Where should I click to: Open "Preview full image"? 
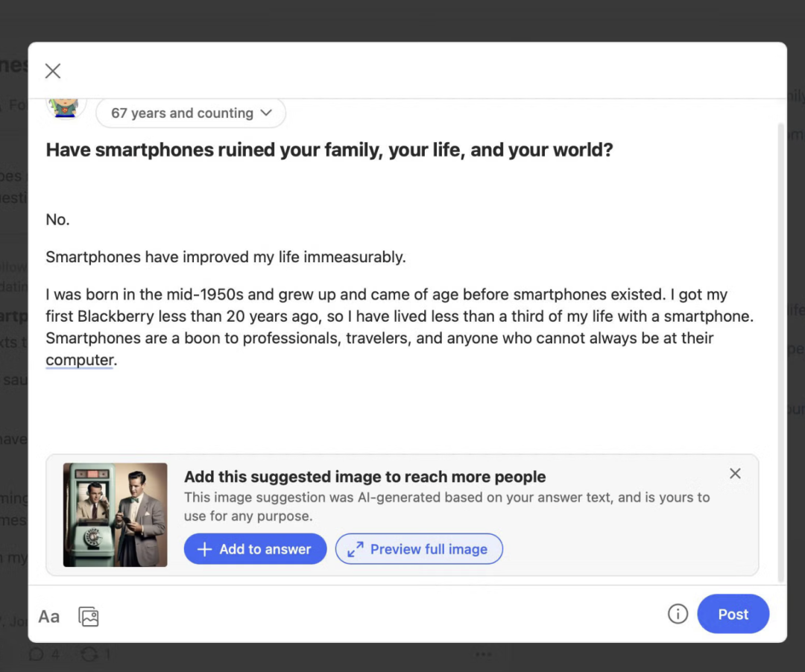pyautogui.click(x=419, y=549)
